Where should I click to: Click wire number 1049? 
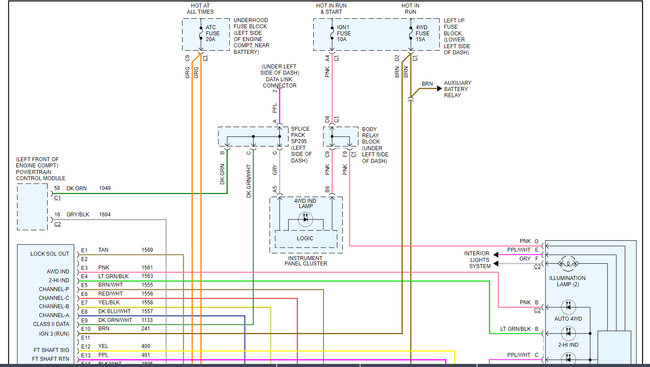[x=105, y=188]
